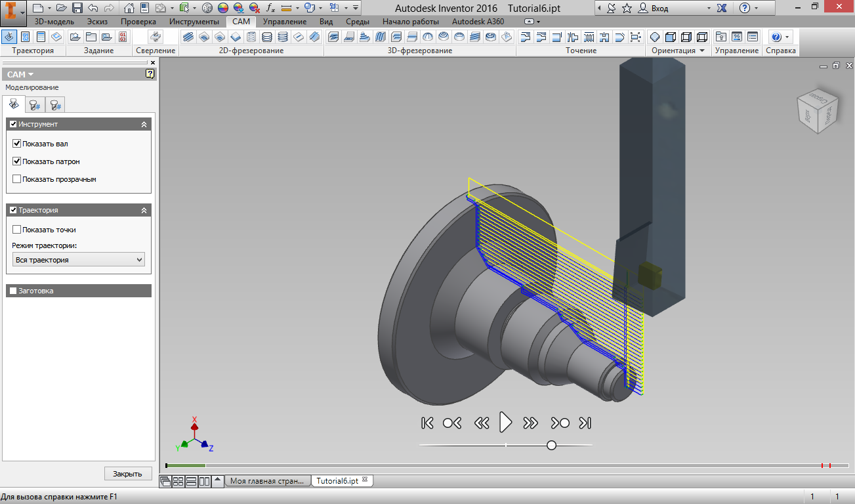Viewport: 855px width, 504px height.
Task: Click the favorites star icon in title bar
Action: coord(627,9)
